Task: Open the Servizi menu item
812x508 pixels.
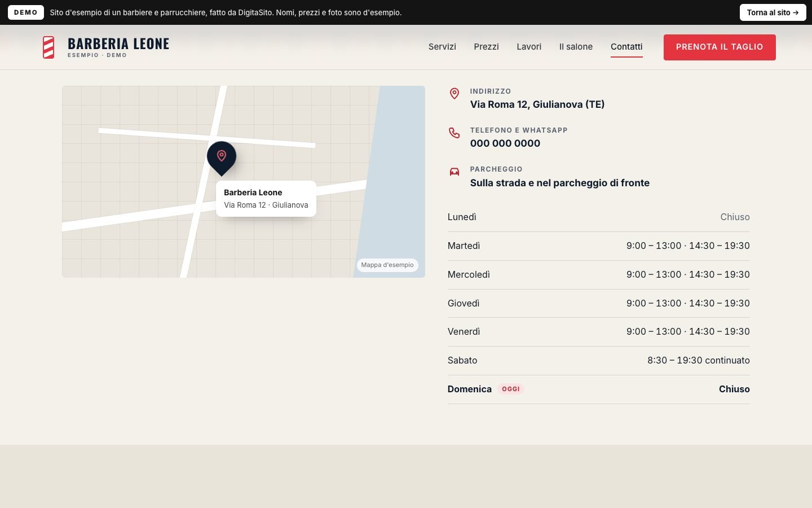Action: tap(442, 47)
